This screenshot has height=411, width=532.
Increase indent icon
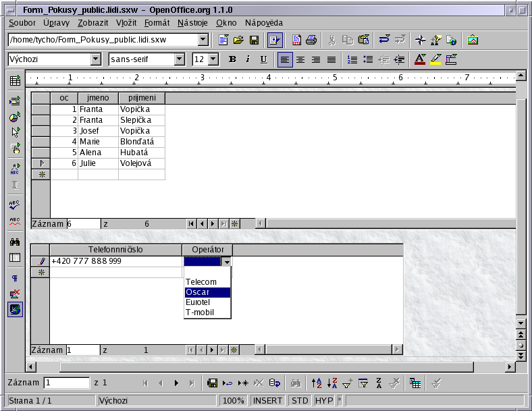pyautogui.click(x=400, y=59)
